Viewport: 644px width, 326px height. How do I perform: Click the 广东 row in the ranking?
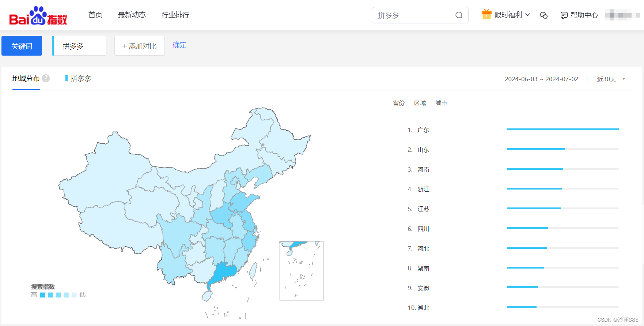(513, 130)
